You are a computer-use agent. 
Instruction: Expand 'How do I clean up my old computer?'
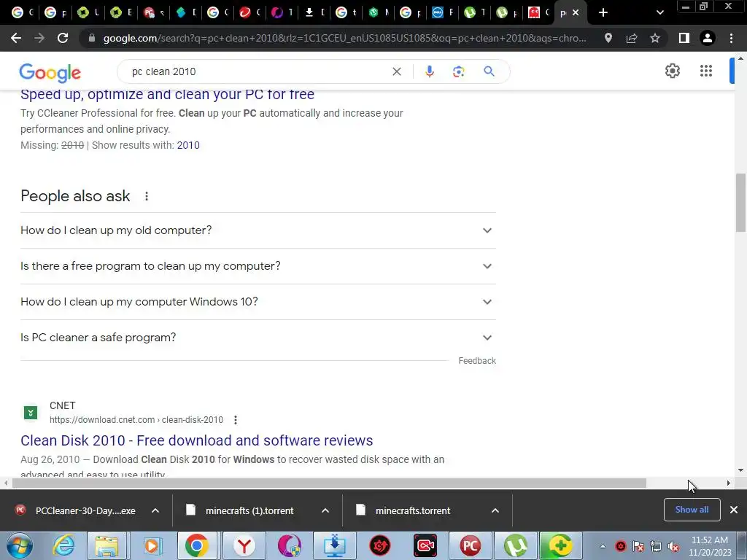coord(258,230)
